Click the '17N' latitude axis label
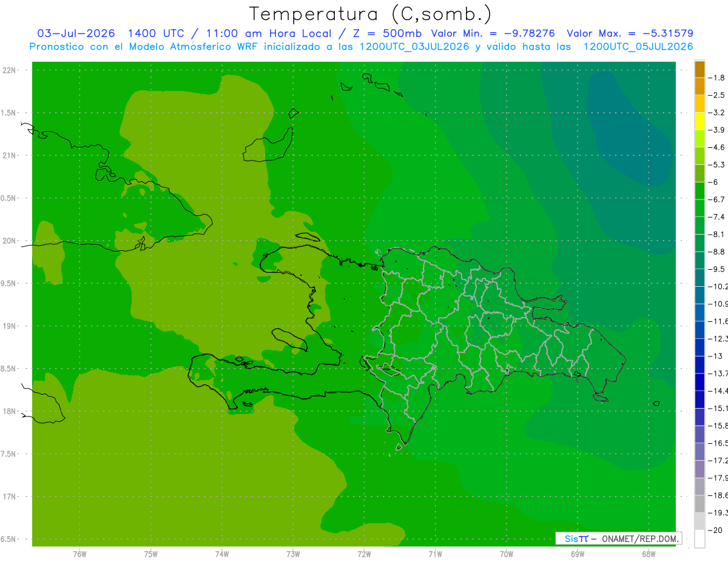728x562 pixels. coord(10,497)
